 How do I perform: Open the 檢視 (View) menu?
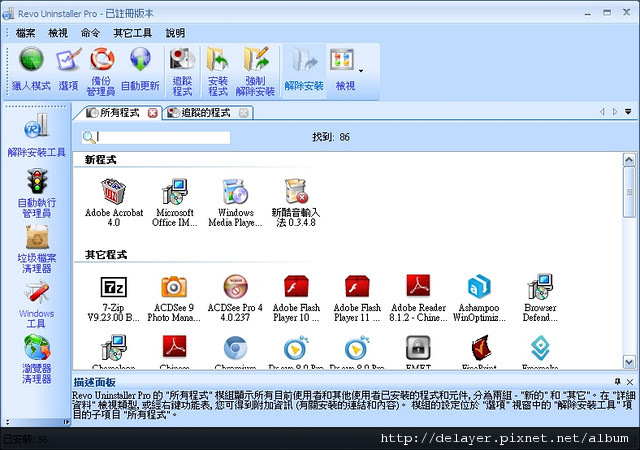click(58, 33)
